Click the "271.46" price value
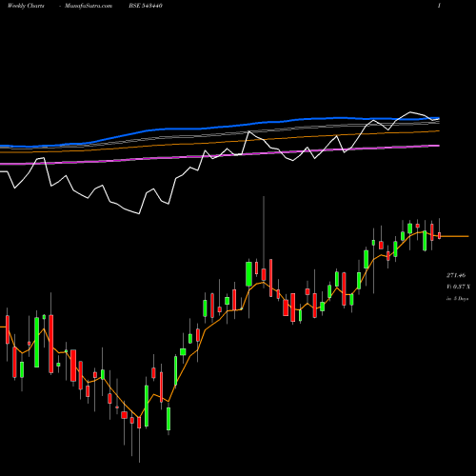Viewport: 476px width, 476px height. (456, 275)
